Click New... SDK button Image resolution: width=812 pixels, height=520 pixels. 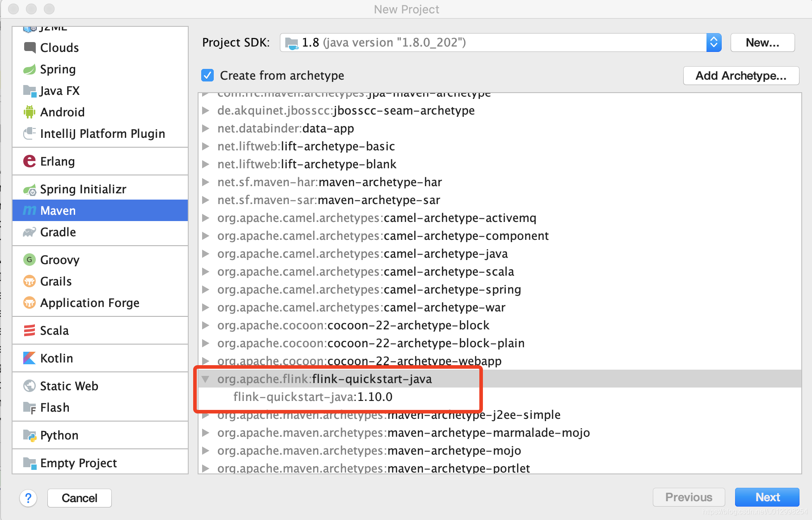tap(762, 43)
